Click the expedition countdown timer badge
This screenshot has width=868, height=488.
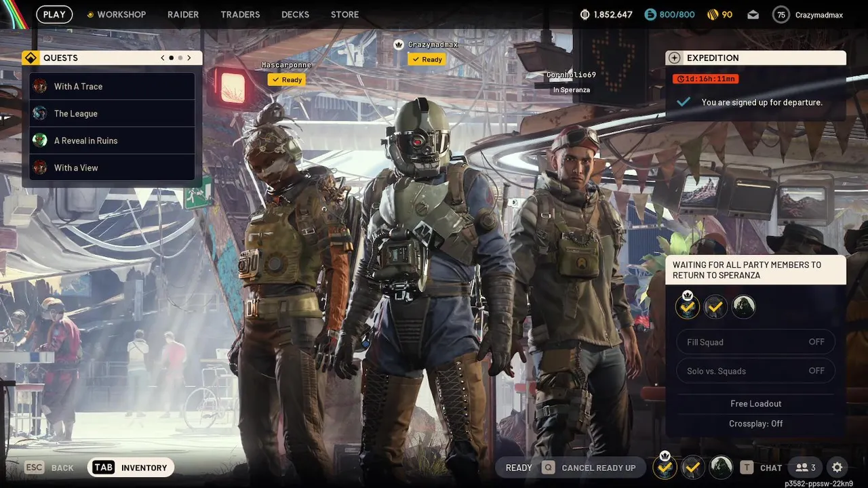[x=705, y=79]
